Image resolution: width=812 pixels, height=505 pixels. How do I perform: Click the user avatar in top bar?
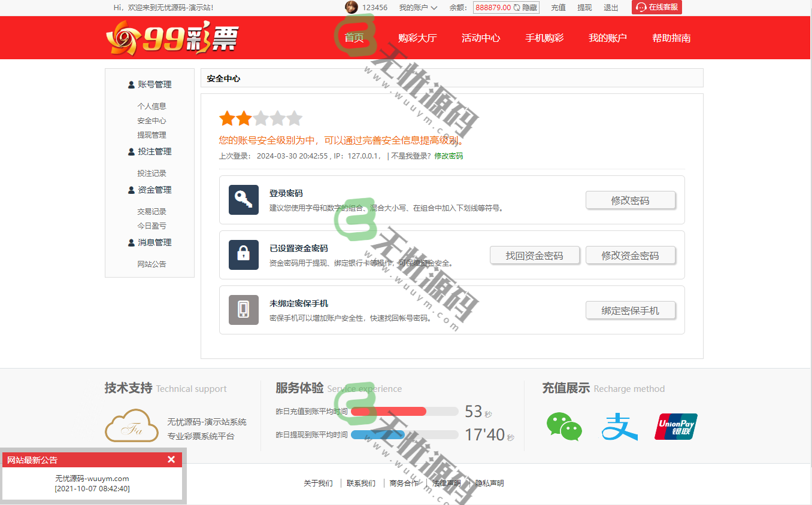coord(352,8)
